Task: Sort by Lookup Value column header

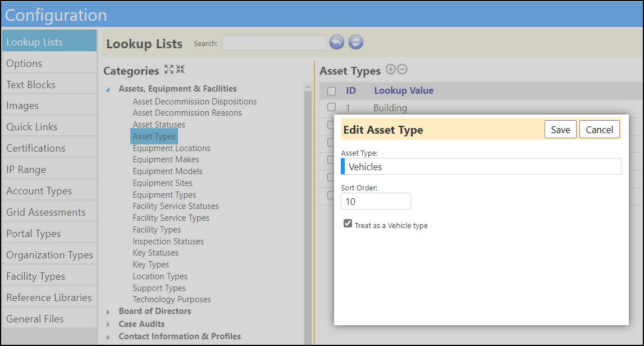Action: (x=404, y=90)
